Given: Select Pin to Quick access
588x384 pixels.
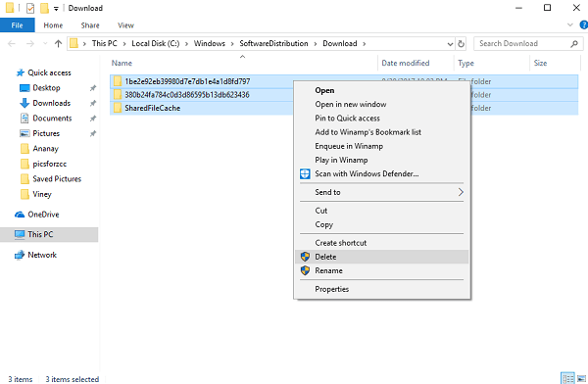Looking at the screenshot, I should [x=382, y=119].
